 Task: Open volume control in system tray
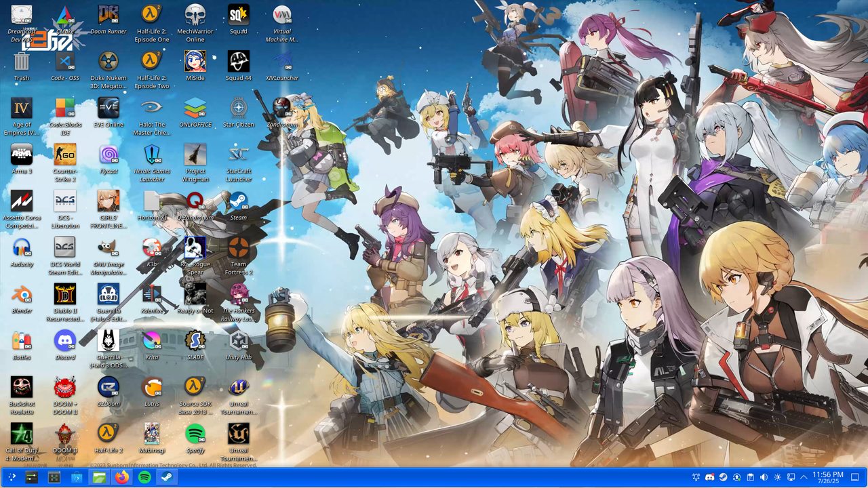pyautogui.click(x=764, y=478)
